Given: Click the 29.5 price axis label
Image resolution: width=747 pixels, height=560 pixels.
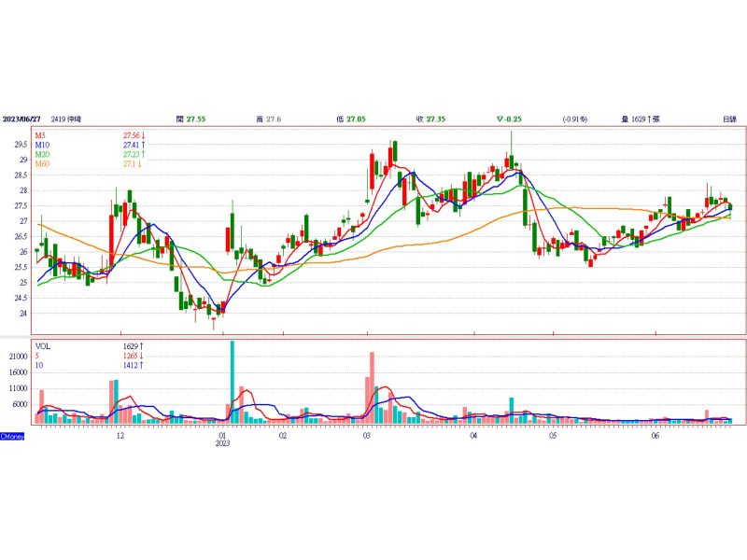Looking at the screenshot, I should pyautogui.click(x=20, y=145).
